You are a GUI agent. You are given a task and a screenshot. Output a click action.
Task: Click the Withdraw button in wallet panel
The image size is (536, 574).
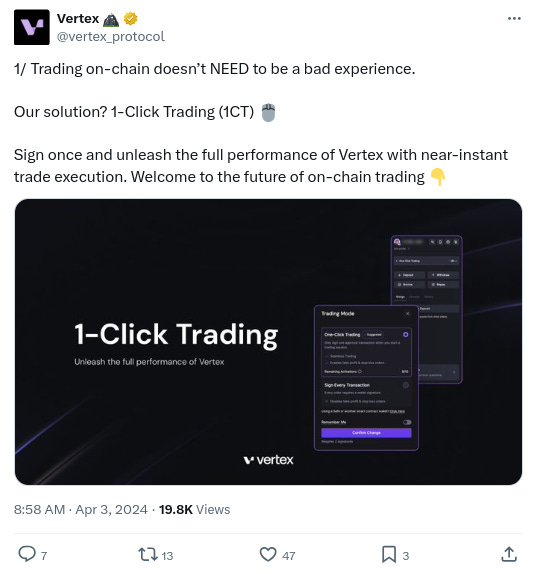point(443,275)
